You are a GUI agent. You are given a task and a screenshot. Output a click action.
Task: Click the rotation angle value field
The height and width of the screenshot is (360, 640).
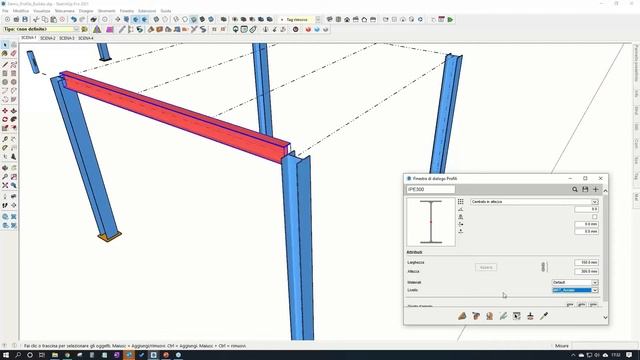(x=587, y=209)
